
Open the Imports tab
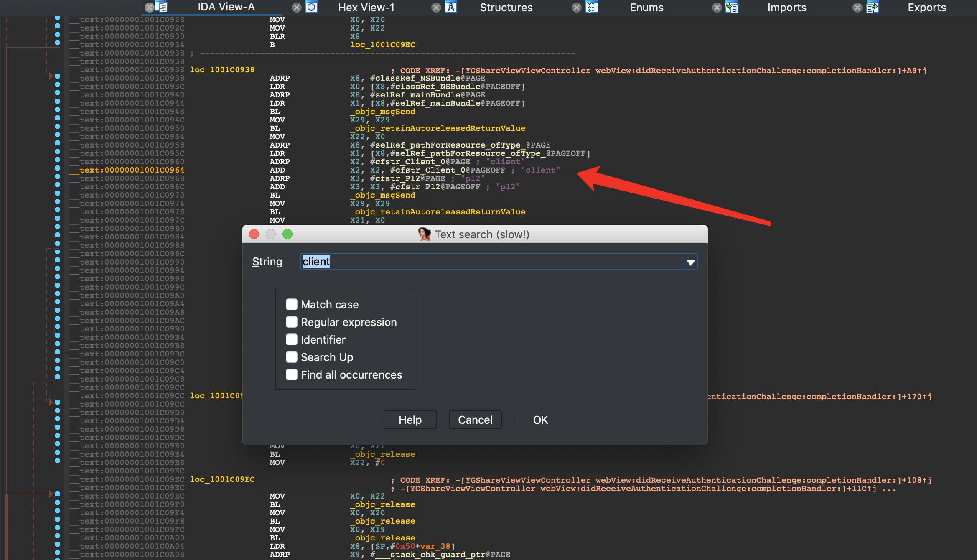[x=787, y=8]
